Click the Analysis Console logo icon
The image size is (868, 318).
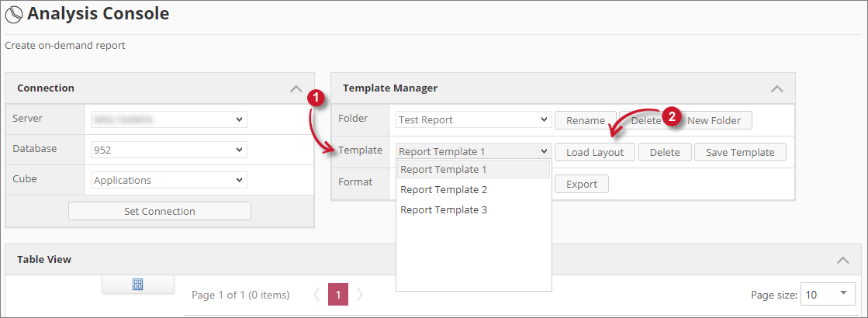14,14
